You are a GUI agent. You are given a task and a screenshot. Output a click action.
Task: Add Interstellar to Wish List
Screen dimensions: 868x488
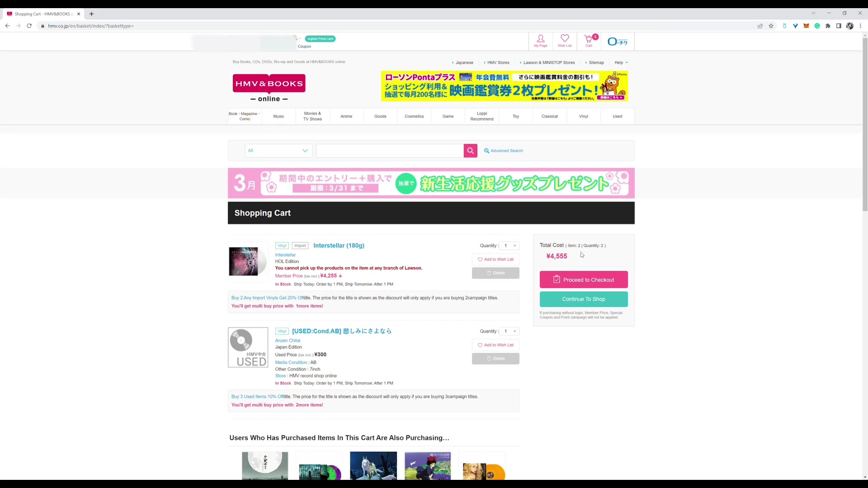point(495,259)
